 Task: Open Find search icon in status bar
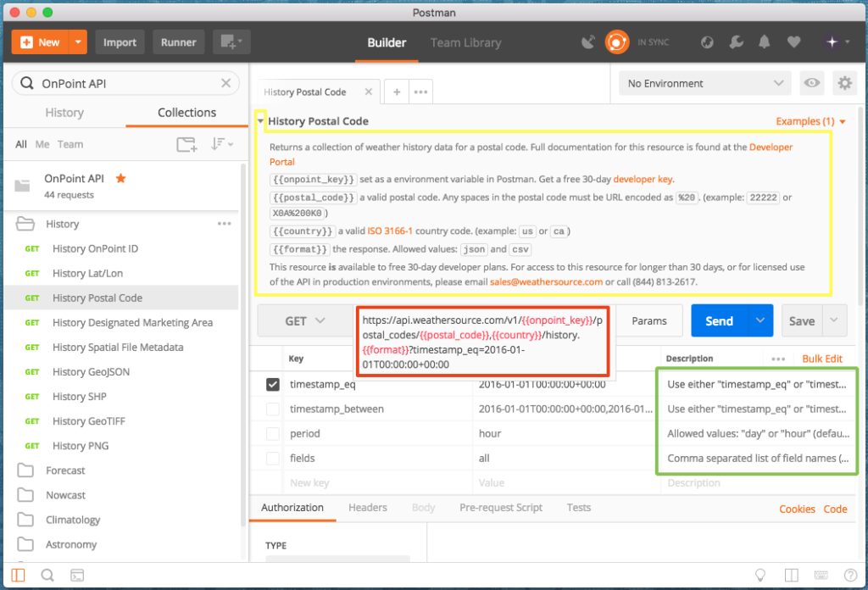[47, 576]
